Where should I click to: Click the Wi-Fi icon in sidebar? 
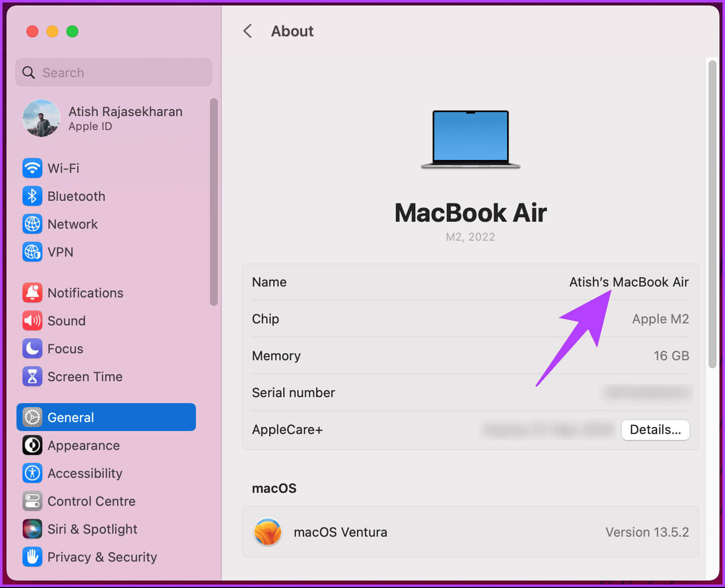(32, 168)
